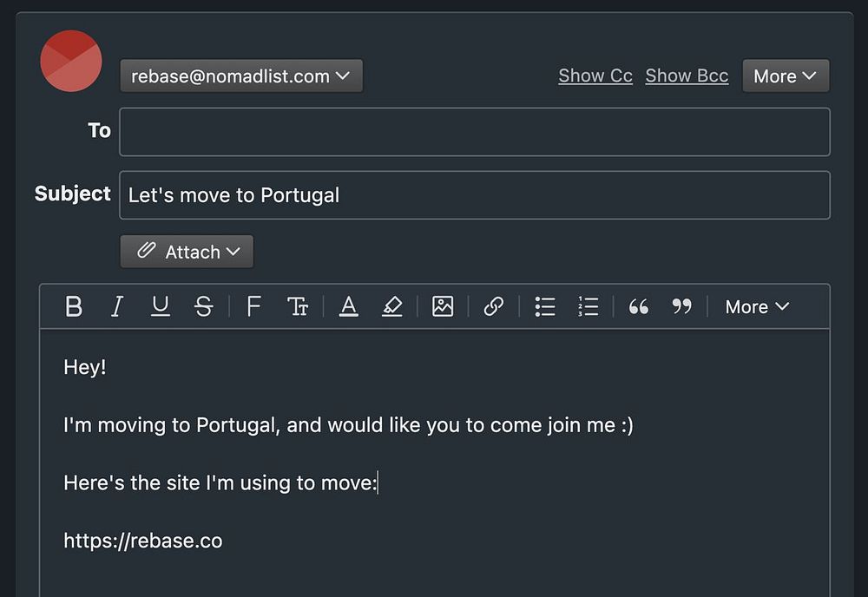Click the red sender avatar
The height and width of the screenshot is (597, 868).
(x=71, y=61)
